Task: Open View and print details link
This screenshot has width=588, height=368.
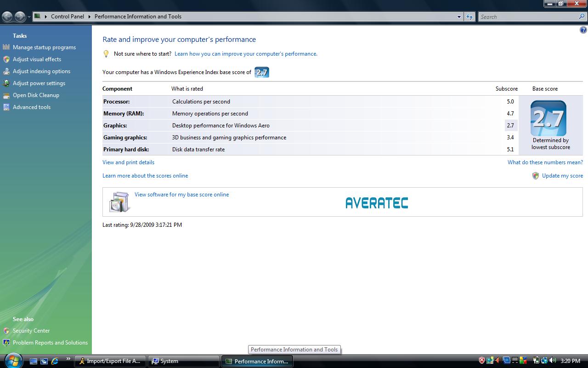Action: pyautogui.click(x=128, y=162)
